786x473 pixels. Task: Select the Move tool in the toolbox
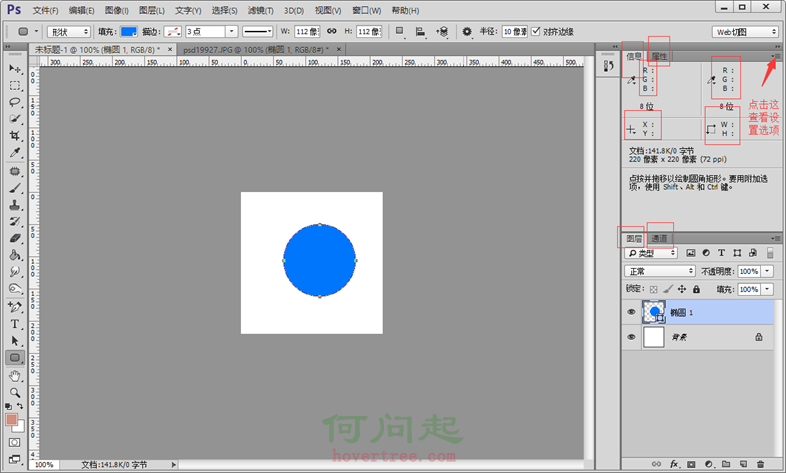tap(15, 68)
